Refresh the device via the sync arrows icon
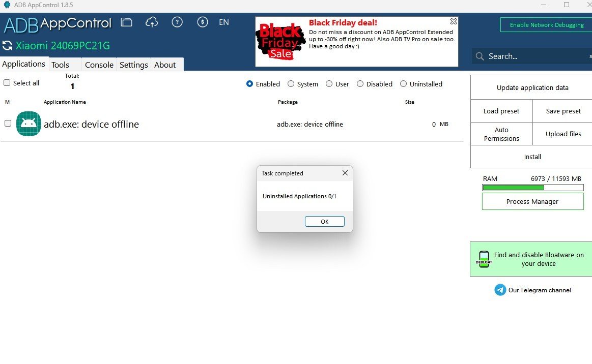The image size is (592, 364). pos(7,46)
